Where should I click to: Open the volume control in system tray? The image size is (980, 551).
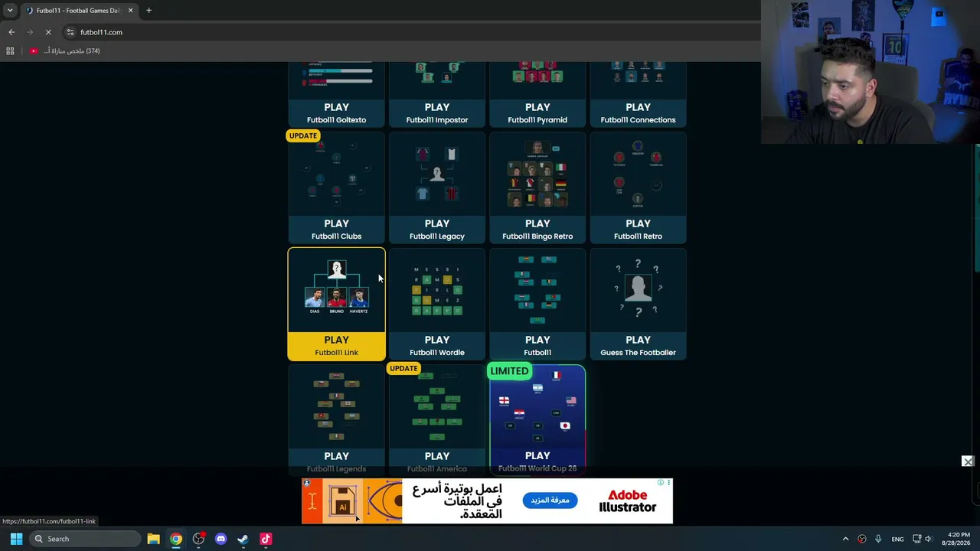(x=929, y=539)
